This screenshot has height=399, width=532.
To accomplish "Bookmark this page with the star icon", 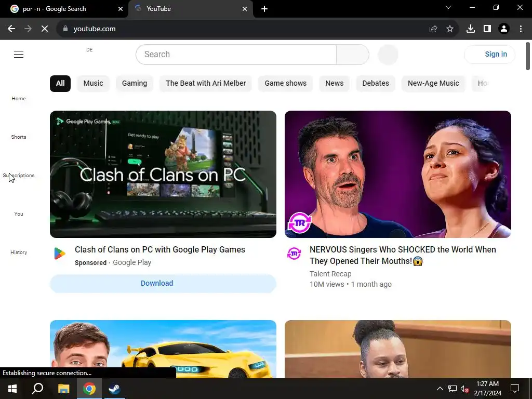I will coord(449,29).
